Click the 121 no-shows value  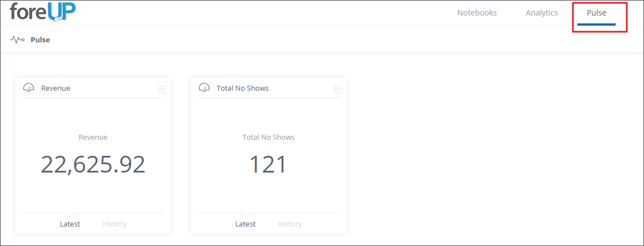pyautogui.click(x=268, y=165)
